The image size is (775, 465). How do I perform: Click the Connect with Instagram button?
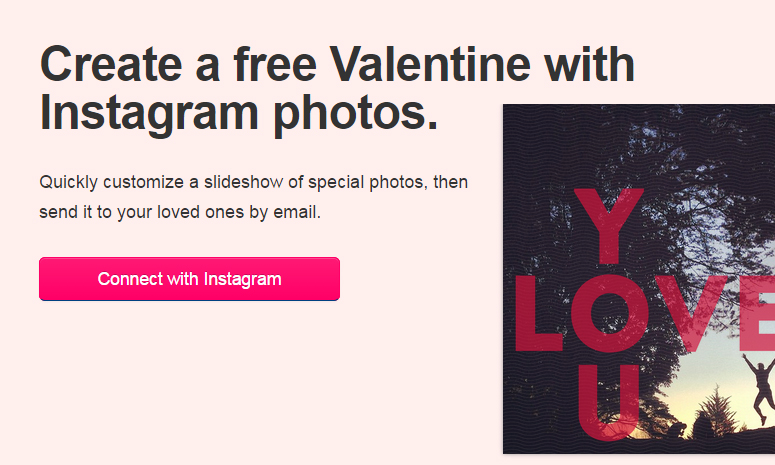tap(189, 279)
